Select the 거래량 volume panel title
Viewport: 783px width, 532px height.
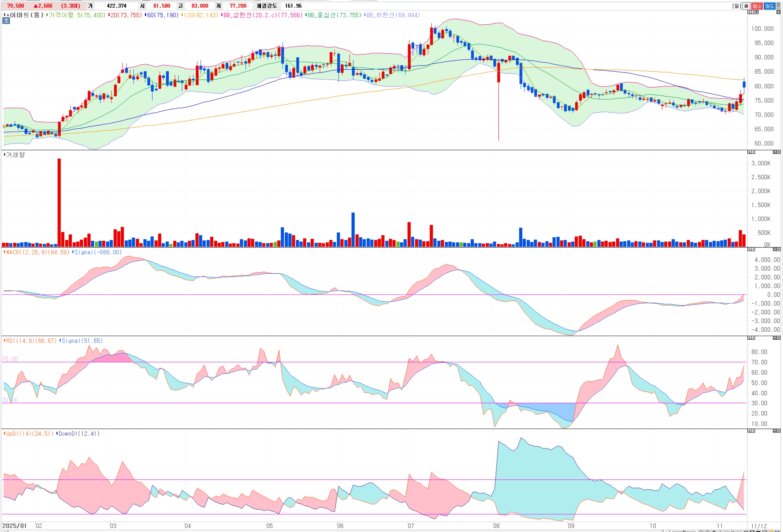click(15, 155)
